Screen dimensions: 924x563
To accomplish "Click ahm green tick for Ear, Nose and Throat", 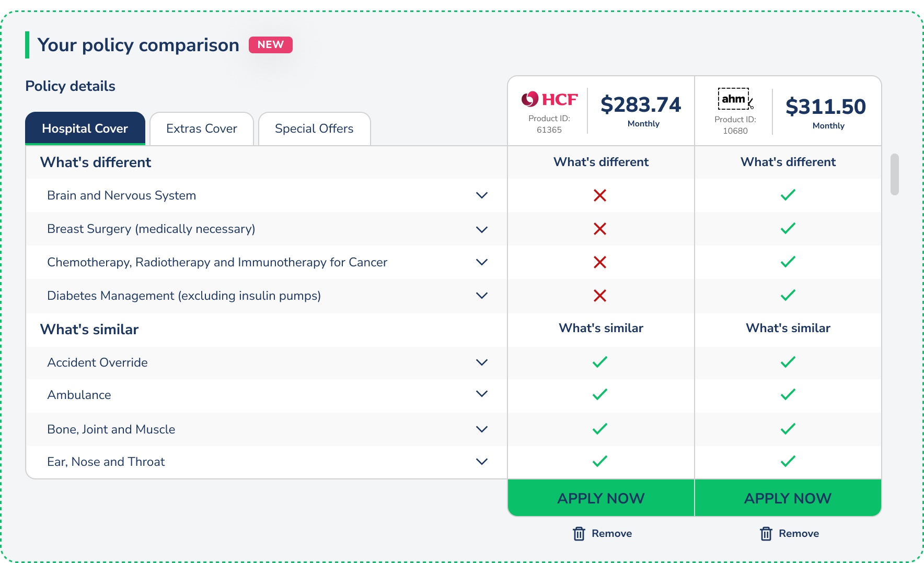I will pos(788,461).
